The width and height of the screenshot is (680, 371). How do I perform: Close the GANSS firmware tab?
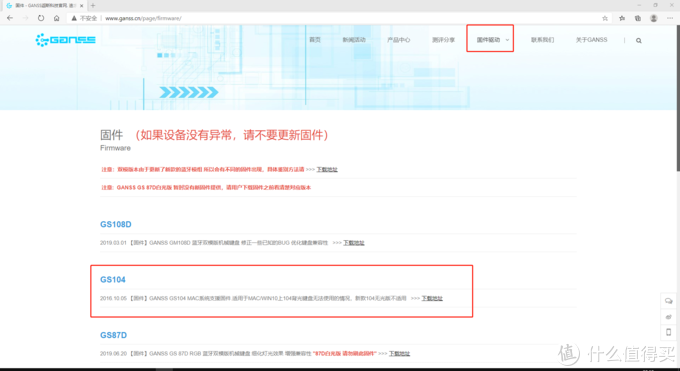(82, 6)
